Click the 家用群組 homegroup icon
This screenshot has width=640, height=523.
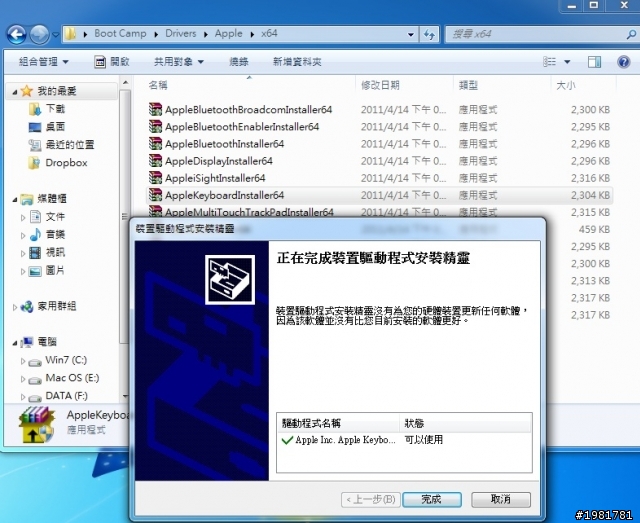pyautogui.click(x=27, y=306)
